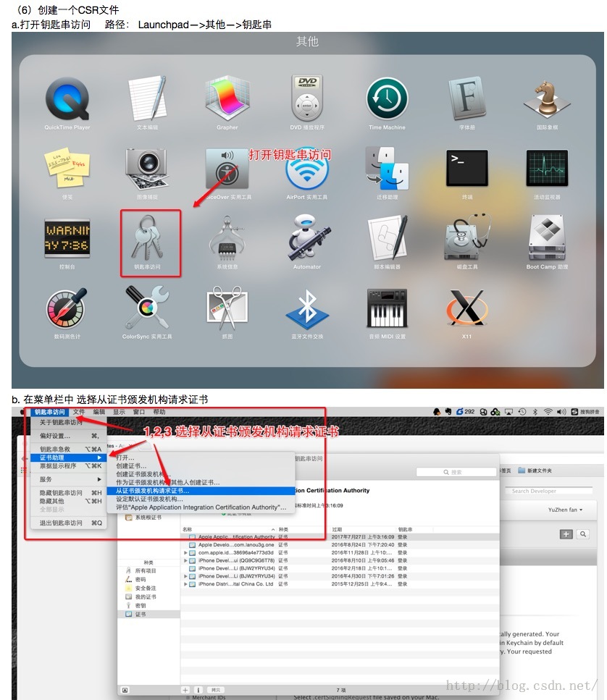Open the Terminal (终端) app
The image size is (607, 700).
tap(466, 168)
